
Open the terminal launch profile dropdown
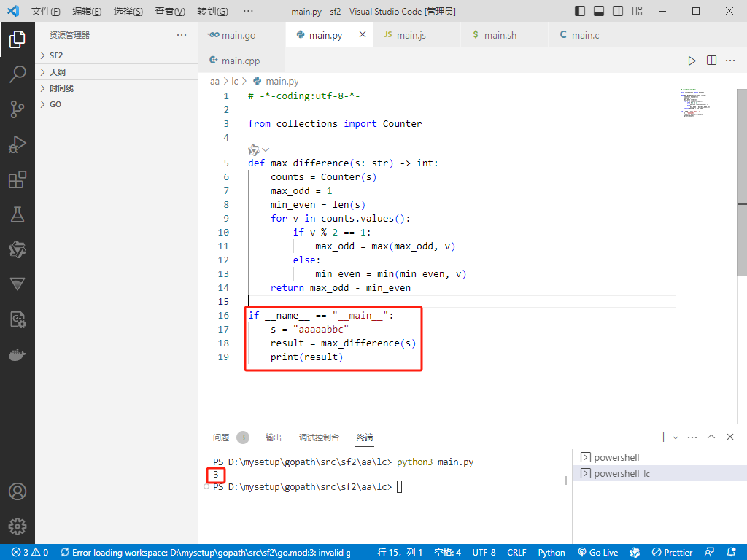pos(675,437)
